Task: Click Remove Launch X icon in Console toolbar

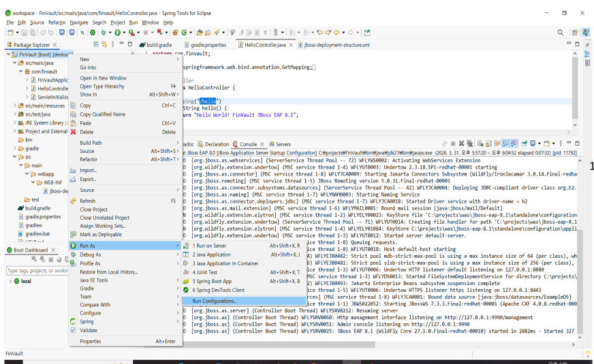Action: 461,144
